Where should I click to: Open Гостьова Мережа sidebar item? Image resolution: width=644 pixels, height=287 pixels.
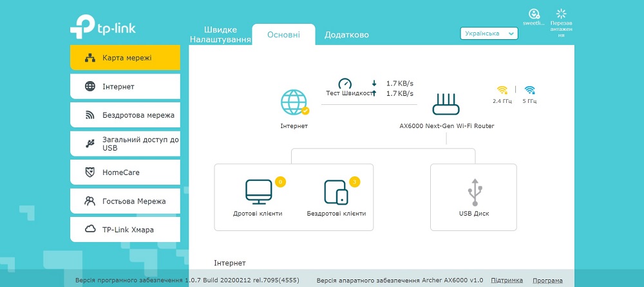126,201
